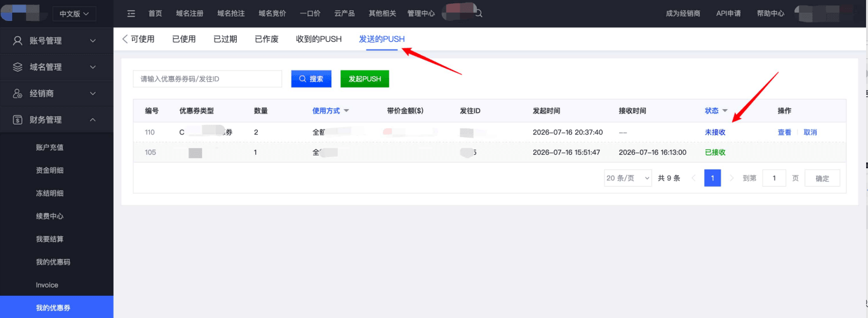
Task: Open the 20 条/页 page size dropdown
Action: click(628, 178)
